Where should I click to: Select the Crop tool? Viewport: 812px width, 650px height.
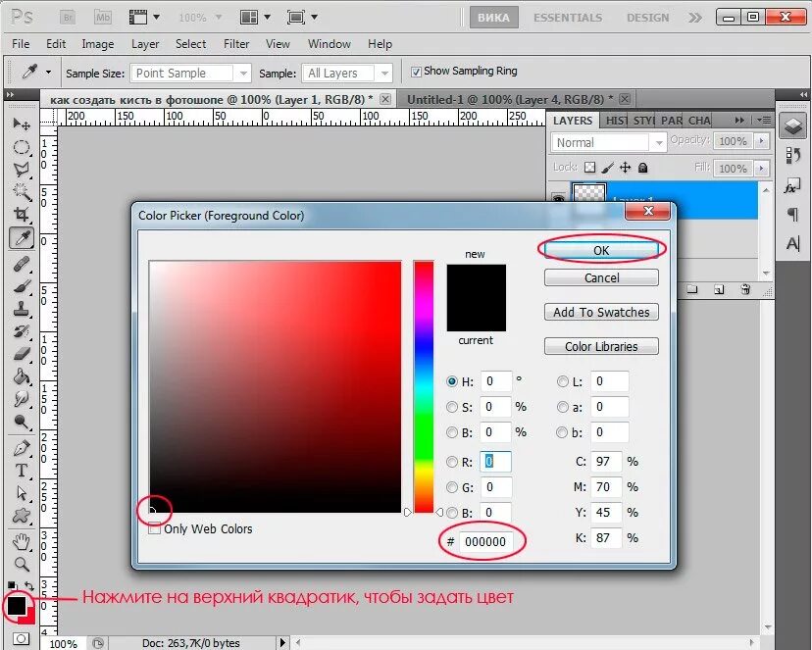pyautogui.click(x=22, y=215)
